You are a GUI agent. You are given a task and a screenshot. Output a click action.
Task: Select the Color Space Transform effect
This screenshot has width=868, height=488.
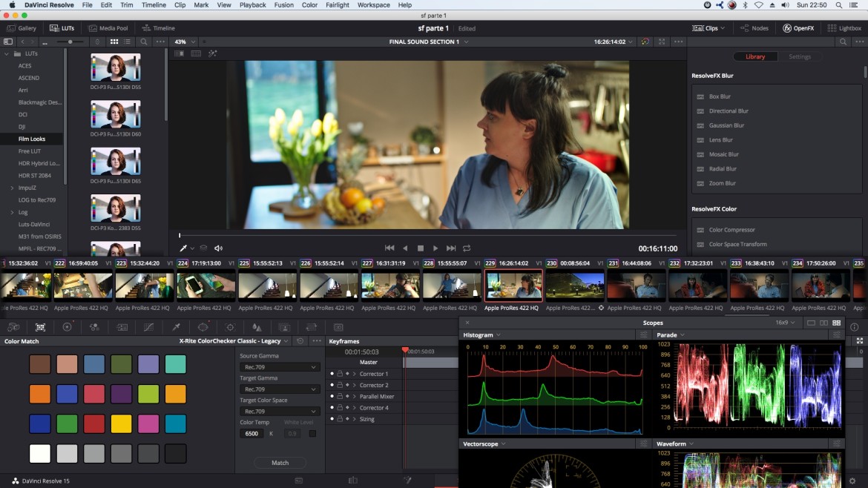click(737, 244)
